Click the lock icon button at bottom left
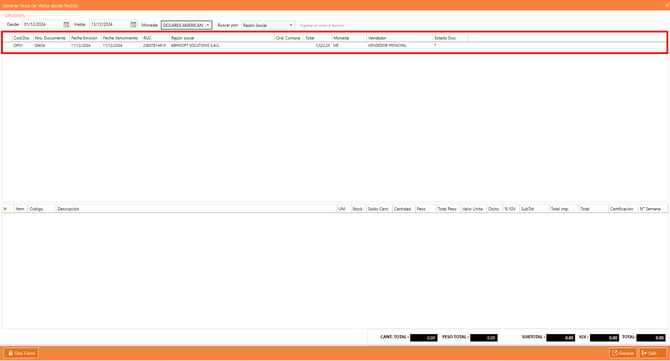The image size is (670, 361). pyautogui.click(x=21, y=353)
